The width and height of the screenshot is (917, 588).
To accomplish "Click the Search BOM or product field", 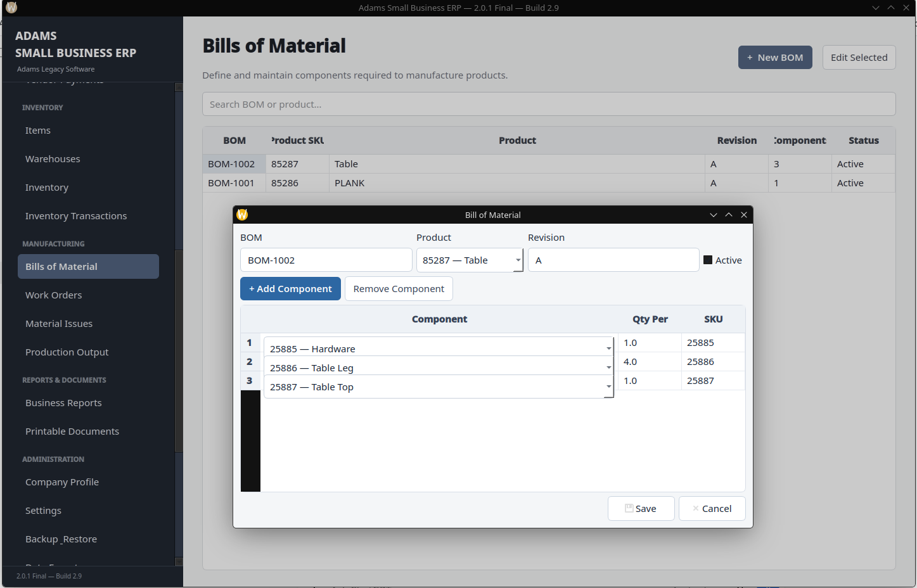I will [549, 104].
